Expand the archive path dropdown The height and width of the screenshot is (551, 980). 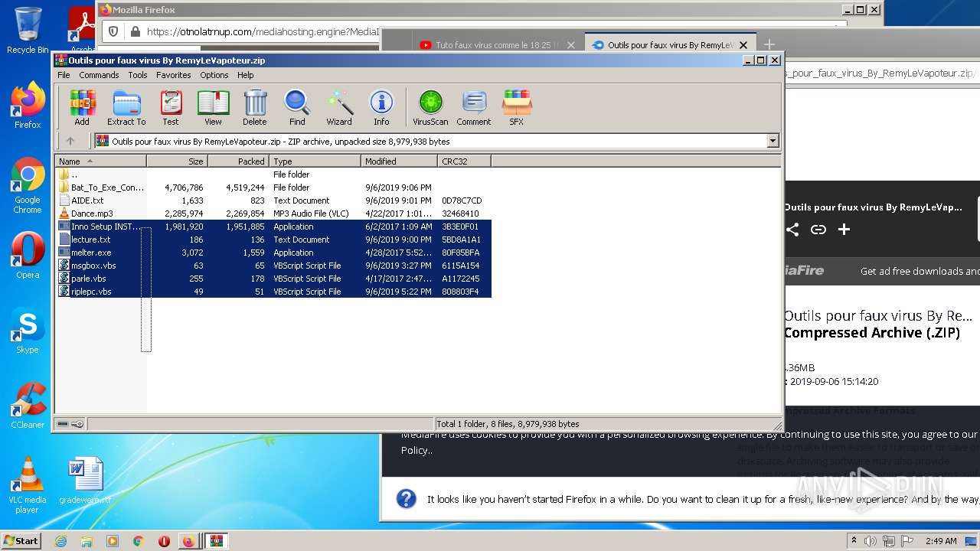pyautogui.click(x=773, y=141)
